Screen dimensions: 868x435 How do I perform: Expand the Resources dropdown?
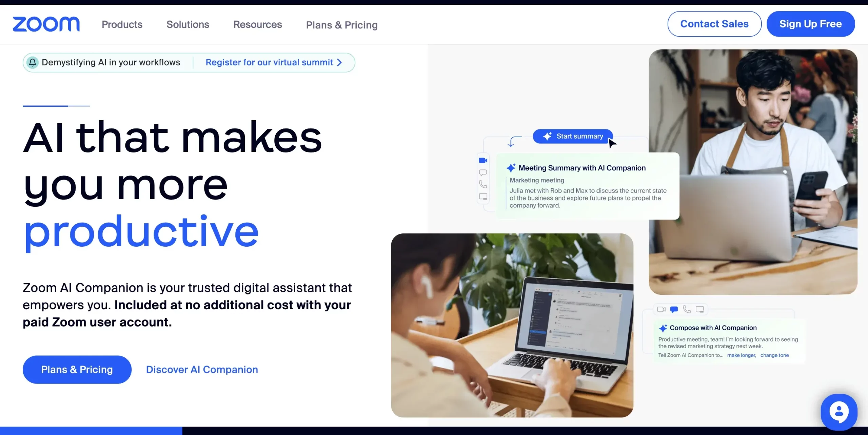[x=257, y=24]
